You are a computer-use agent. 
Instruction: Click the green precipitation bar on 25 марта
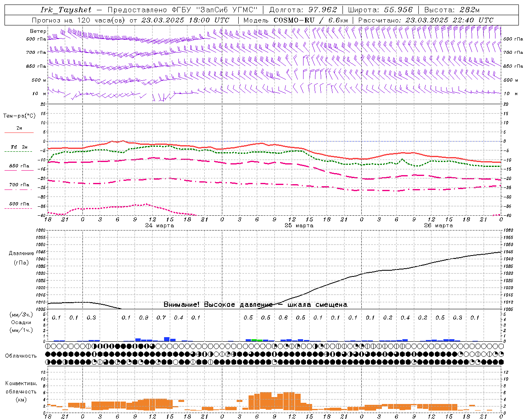(x=257, y=340)
